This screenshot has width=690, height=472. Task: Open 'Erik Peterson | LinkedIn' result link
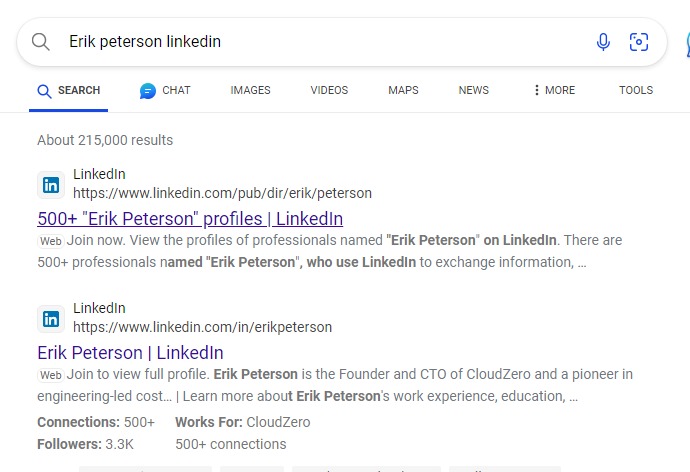pos(130,353)
